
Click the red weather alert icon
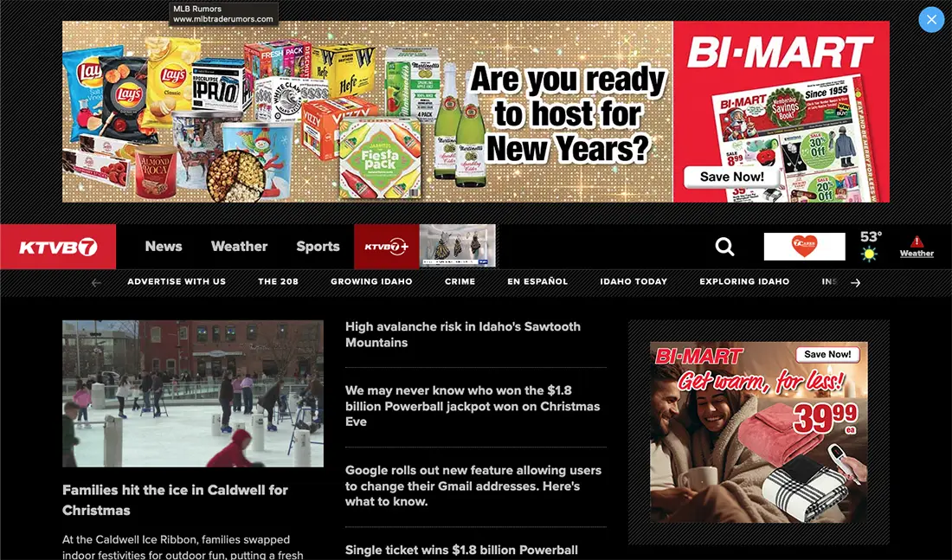917,241
